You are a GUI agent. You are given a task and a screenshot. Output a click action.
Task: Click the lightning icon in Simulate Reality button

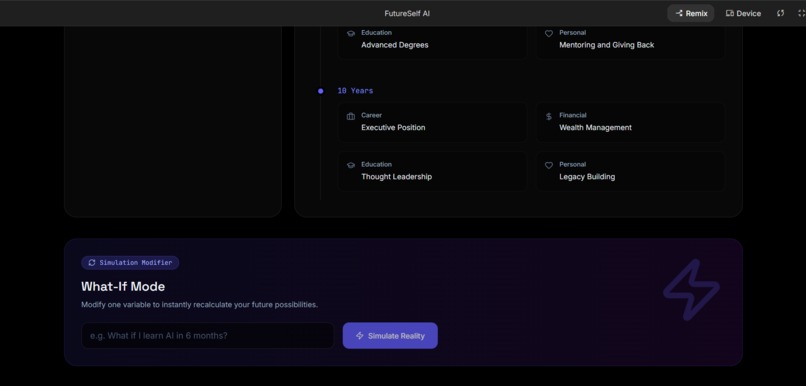pyautogui.click(x=359, y=336)
